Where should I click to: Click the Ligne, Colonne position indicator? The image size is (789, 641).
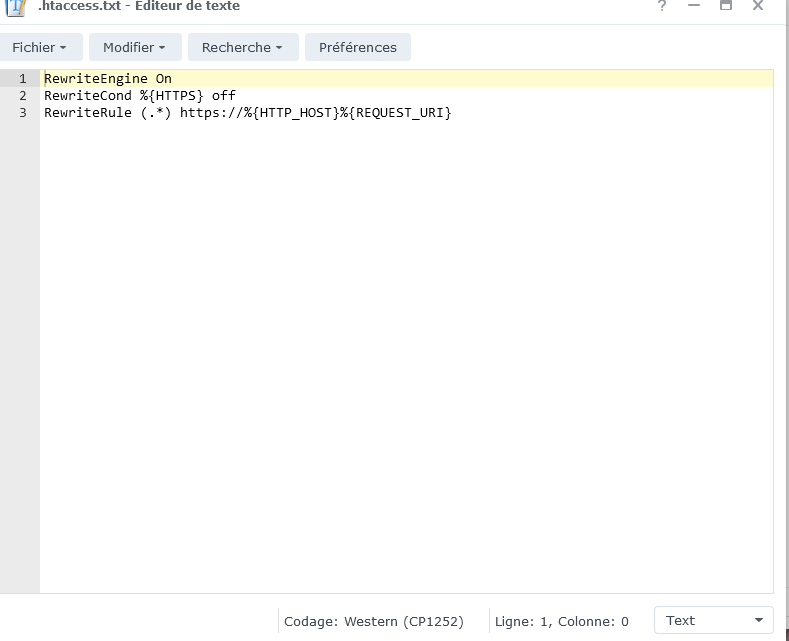coord(562,621)
